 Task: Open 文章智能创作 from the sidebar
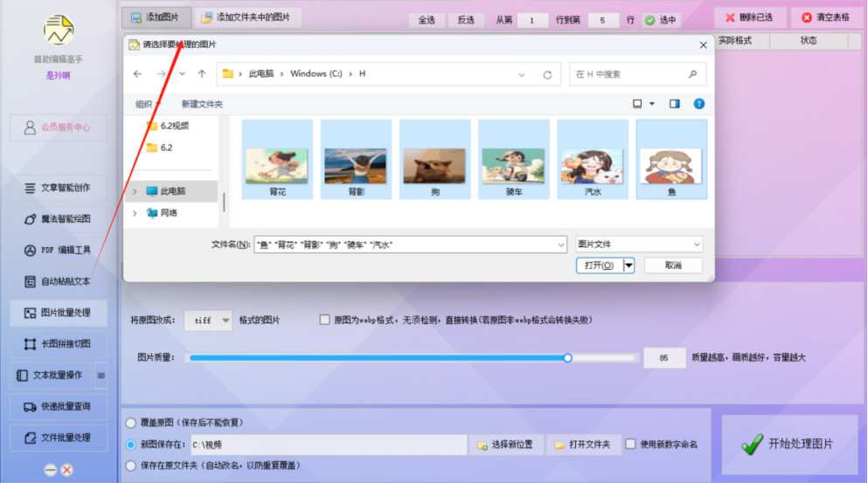(58, 188)
